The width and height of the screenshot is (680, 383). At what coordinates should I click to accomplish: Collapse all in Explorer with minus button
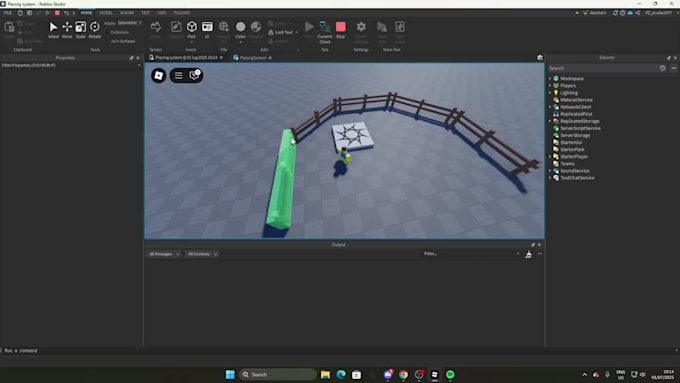coord(673,68)
